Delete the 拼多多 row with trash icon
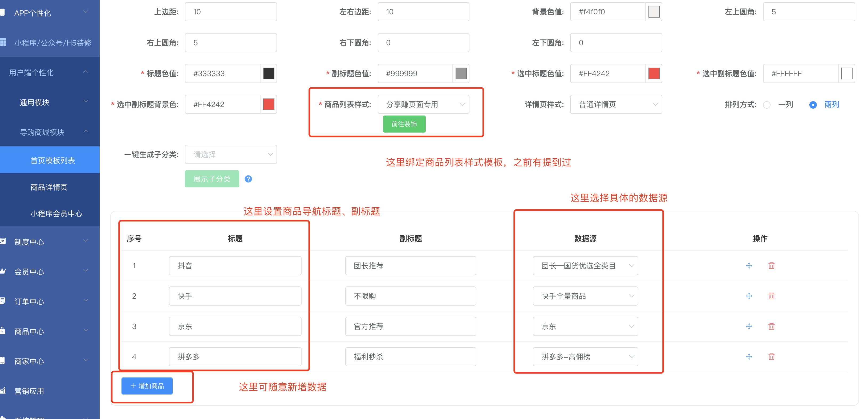The height and width of the screenshot is (419, 868). [771, 356]
